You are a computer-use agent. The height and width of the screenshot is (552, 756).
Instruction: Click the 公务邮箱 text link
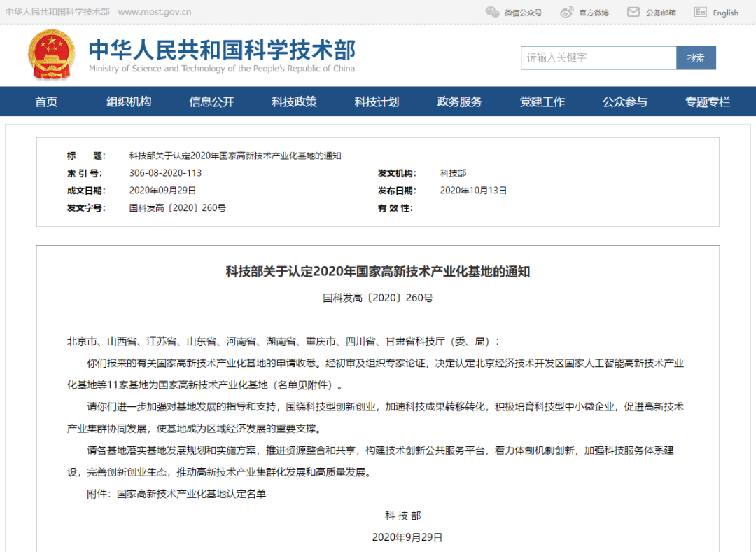click(661, 13)
